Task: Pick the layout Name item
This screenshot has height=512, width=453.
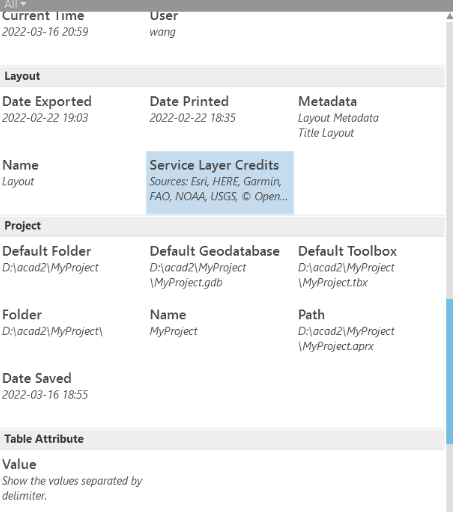Action: pyautogui.click(x=73, y=183)
